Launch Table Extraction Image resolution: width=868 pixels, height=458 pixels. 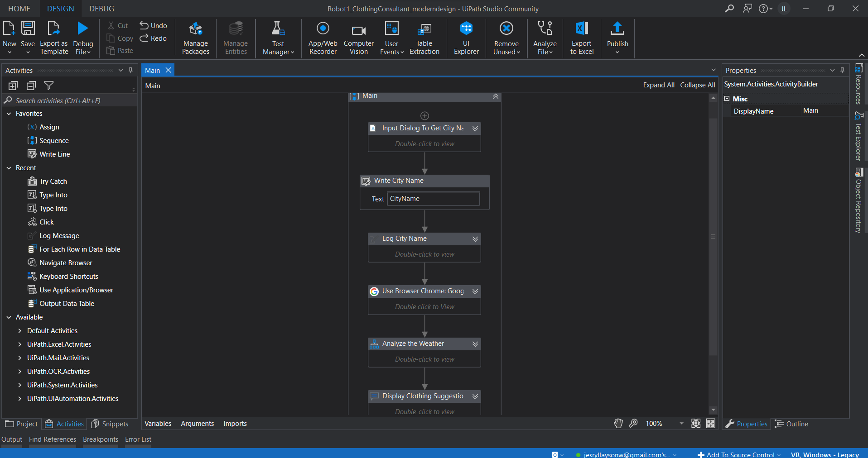pos(424,38)
